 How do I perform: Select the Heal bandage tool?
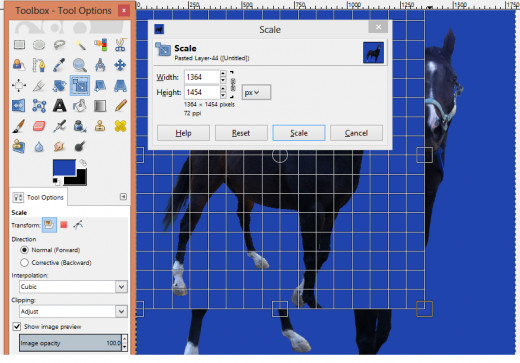(120, 126)
